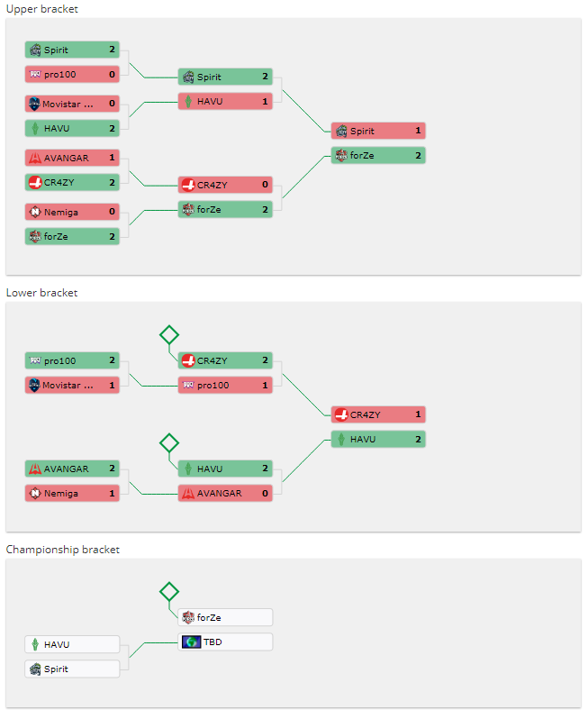The width and height of the screenshot is (588, 710).
Task: Click the Upper bracket heading
Action: point(42,9)
